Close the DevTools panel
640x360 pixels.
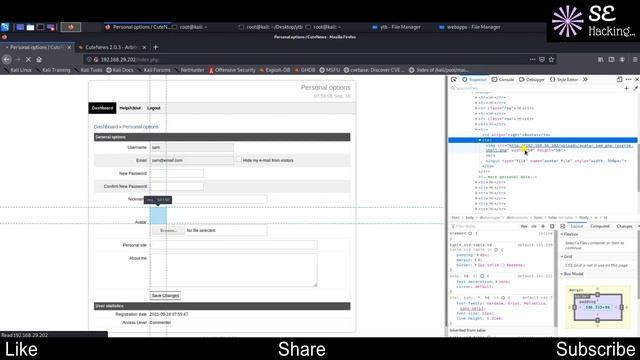636,79
